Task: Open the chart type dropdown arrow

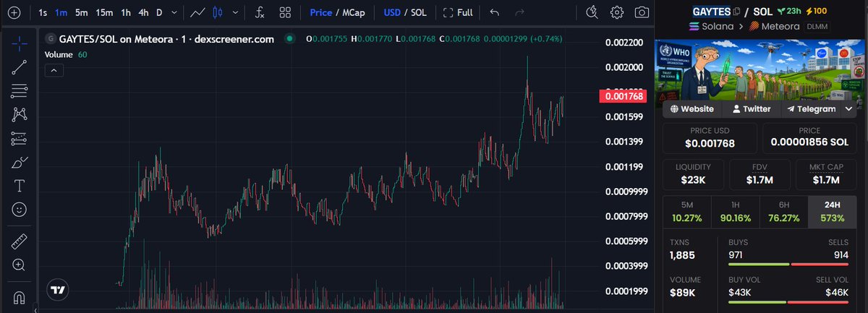Action: pyautogui.click(x=235, y=12)
